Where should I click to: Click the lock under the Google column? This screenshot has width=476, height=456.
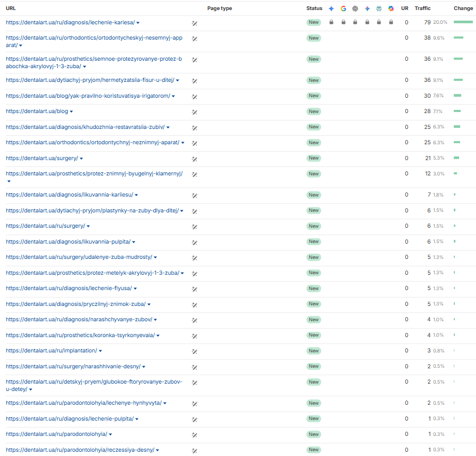343,22
